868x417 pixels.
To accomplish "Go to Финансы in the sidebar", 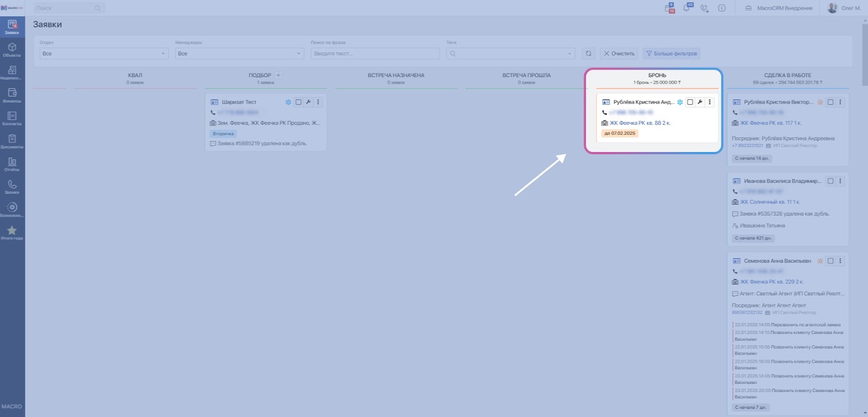I will [12, 95].
